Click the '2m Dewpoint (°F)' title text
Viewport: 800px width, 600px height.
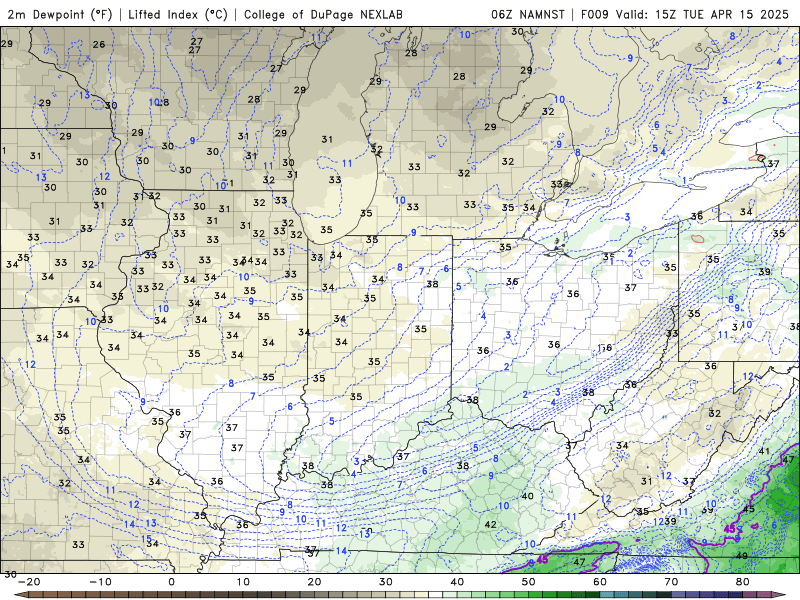click(x=60, y=14)
